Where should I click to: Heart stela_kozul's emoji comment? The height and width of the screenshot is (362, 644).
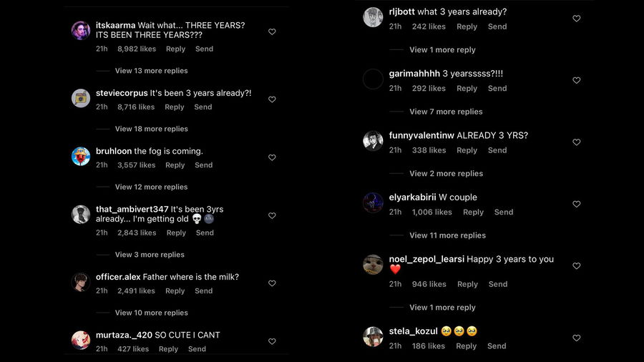point(577,338)
